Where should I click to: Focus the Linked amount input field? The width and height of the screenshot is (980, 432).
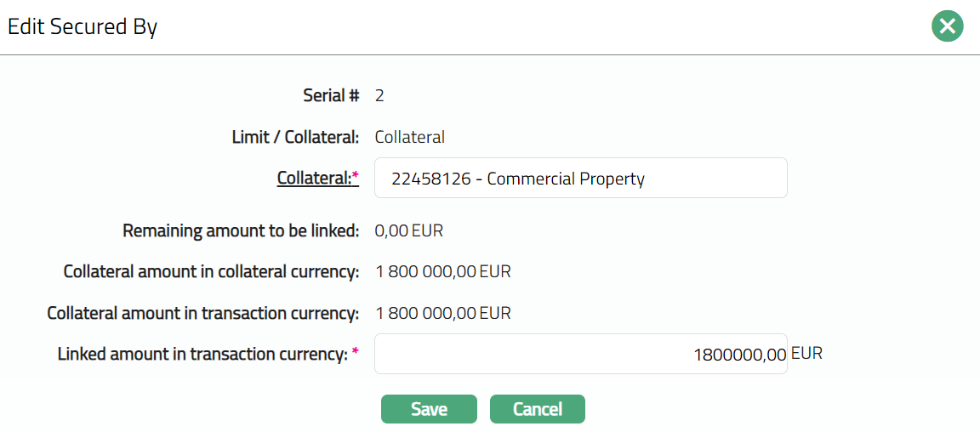[x=580, y=354]
